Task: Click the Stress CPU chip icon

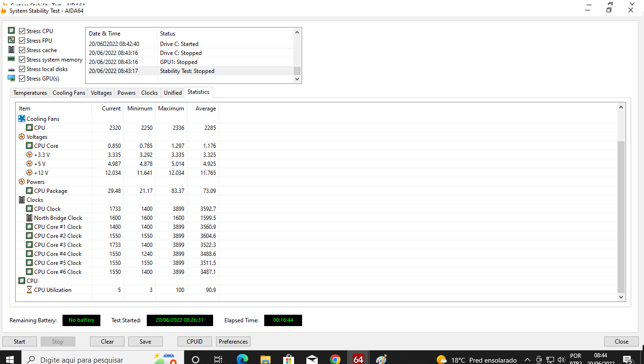Action: coord(11,31)
